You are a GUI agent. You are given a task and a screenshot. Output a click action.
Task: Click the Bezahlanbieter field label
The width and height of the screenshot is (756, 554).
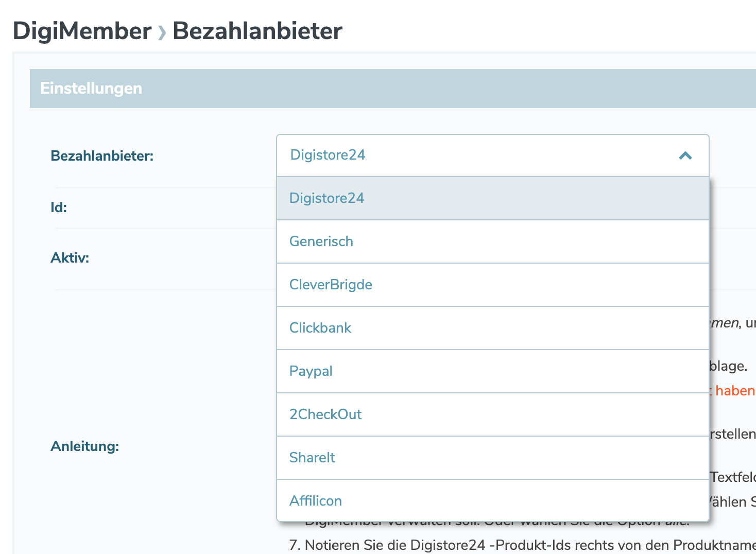[102, 156]
